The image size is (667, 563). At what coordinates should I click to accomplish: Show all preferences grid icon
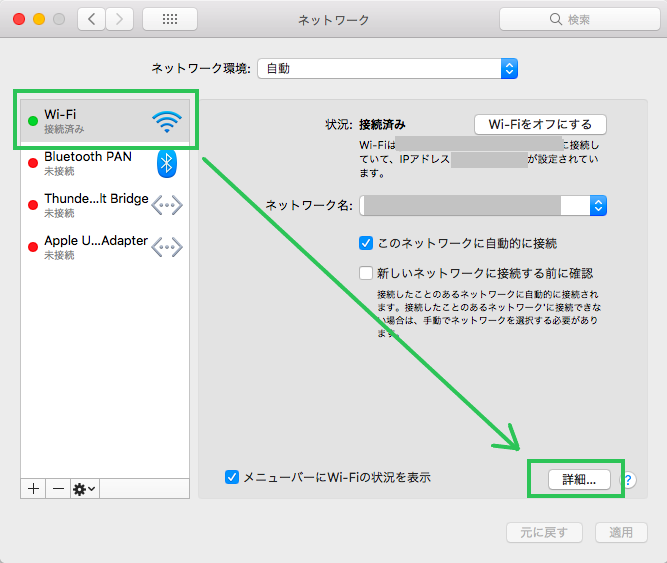tap(170, 19)
